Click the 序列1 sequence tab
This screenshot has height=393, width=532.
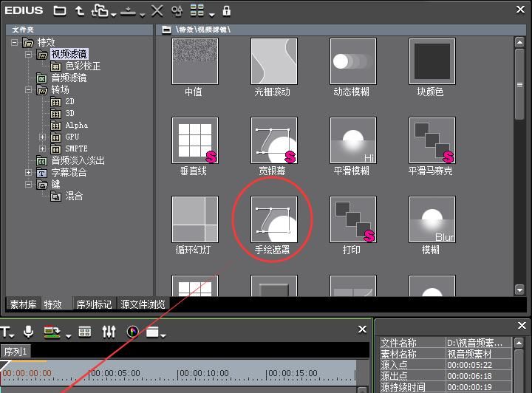(16, 352)
